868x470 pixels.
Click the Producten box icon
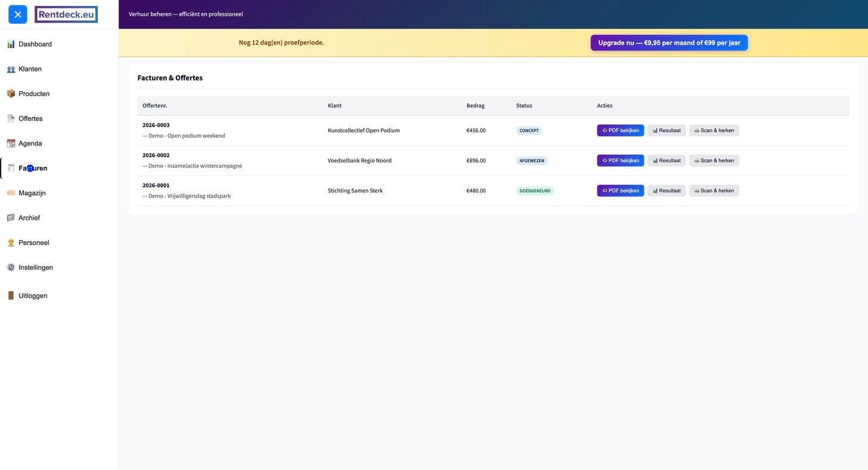(x=11, y=94)
